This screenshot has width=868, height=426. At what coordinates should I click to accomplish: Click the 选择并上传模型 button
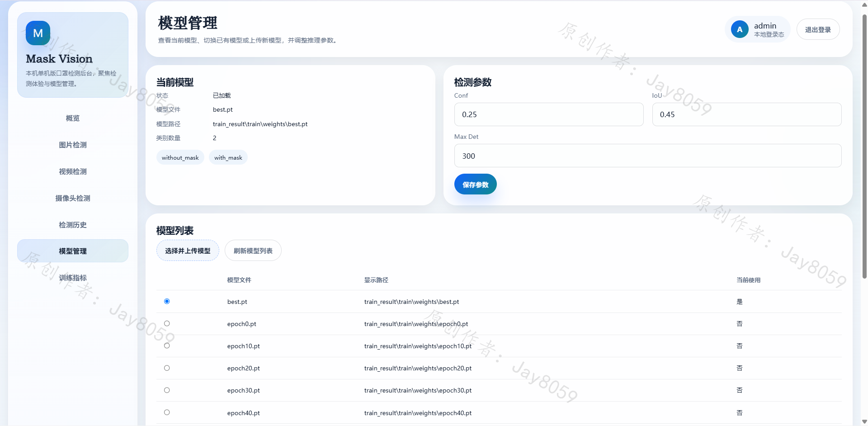[x=188, y=251]
